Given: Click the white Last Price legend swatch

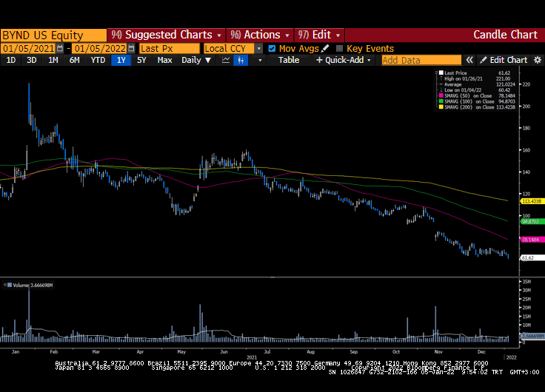Looking at the screenshot, I should [x=441, y=73].
